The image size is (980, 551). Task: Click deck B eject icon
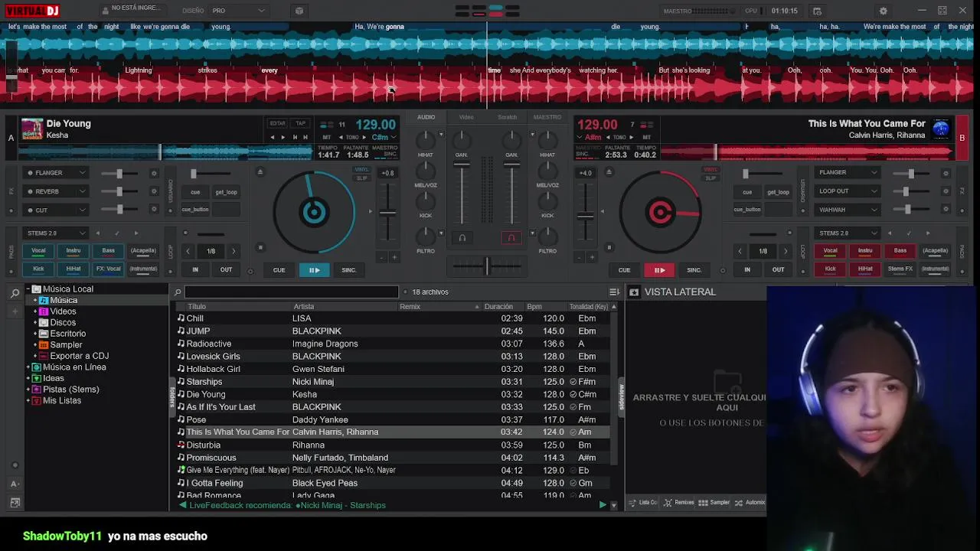[609, 171]
